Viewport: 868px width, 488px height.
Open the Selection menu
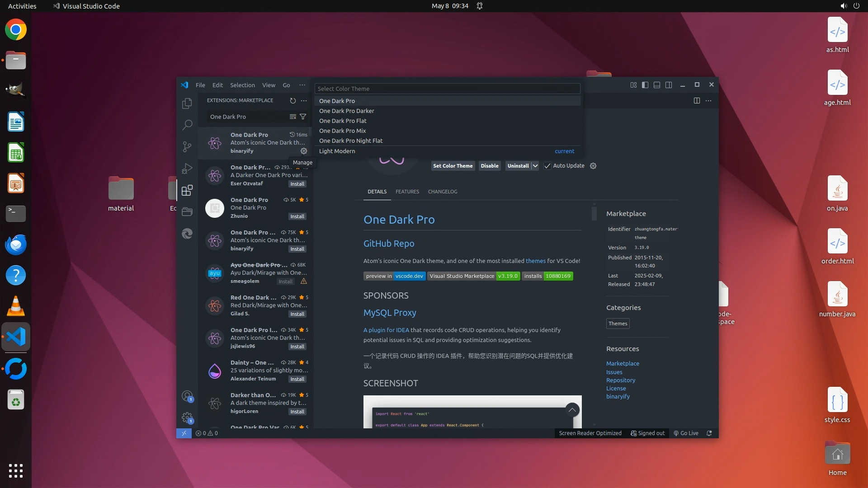(x=242, y=85)
